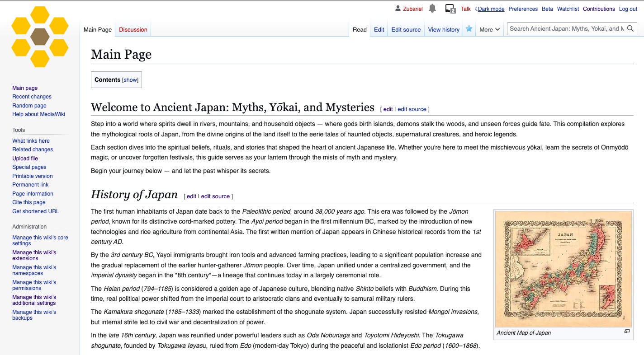Click Log out
The image size is (644, 355).
[x=628, y=9]
